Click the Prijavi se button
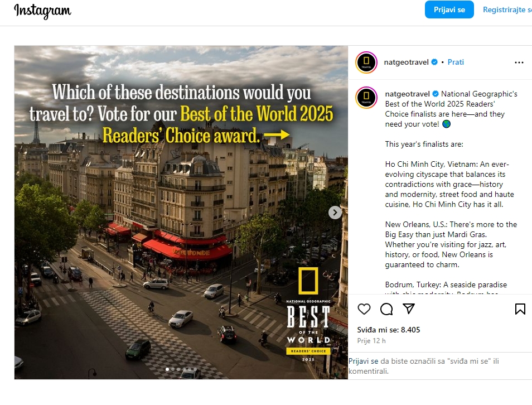The image size is (532, 405). tap(449, 9)
